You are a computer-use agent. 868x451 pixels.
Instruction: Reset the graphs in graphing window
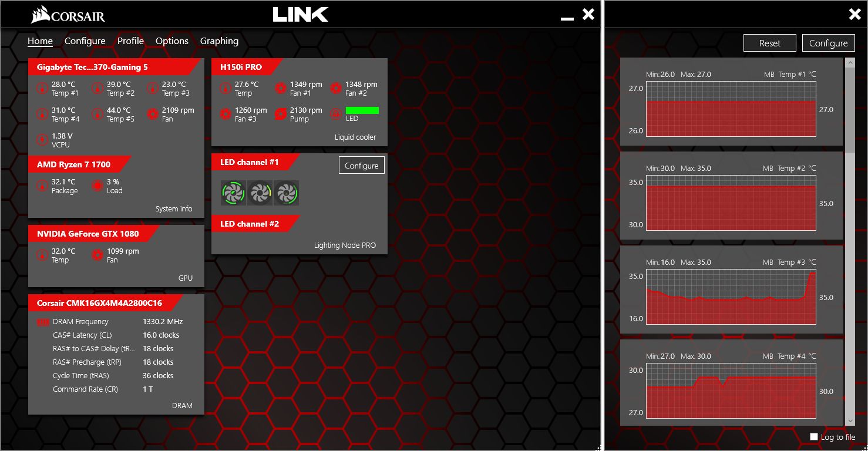coord(770,43)
